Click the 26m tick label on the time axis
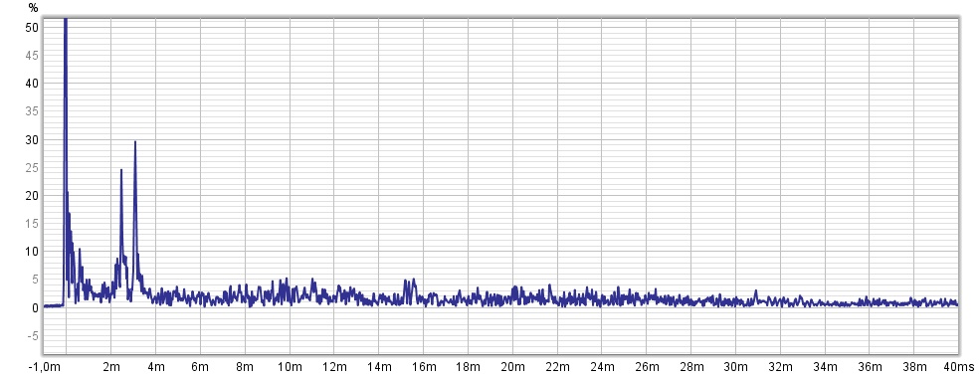This screenshot has height=378, width=980. (x=647, y=365)
